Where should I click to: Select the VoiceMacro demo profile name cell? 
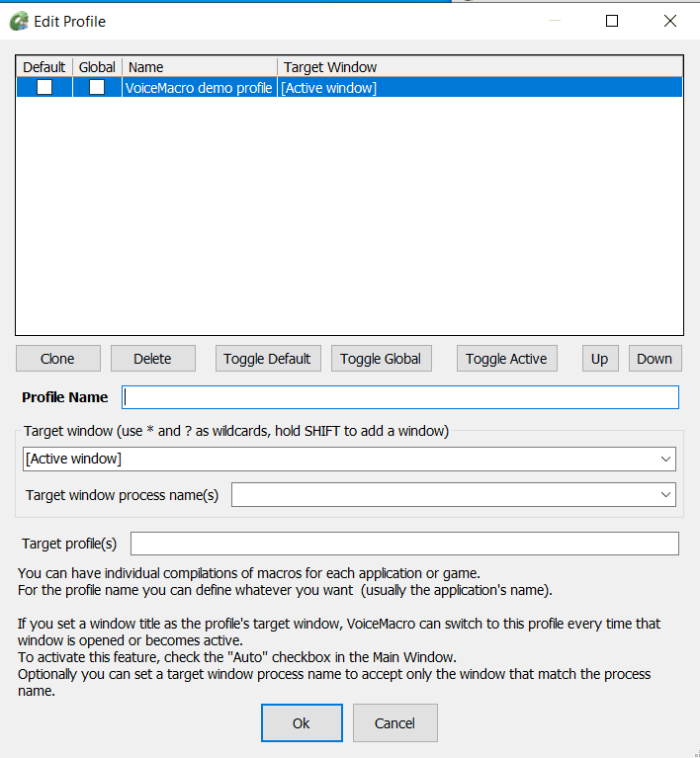pyautogui.click(x=199, y=88)
